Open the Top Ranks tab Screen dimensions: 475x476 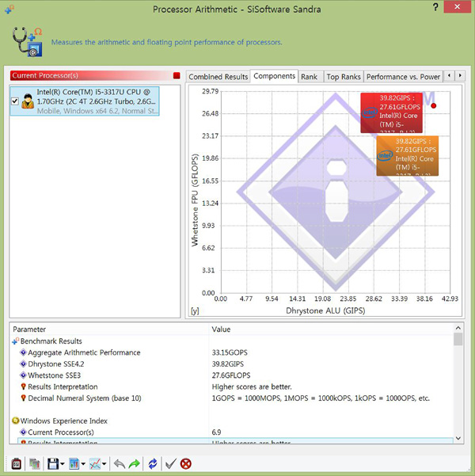pos(344,77)
